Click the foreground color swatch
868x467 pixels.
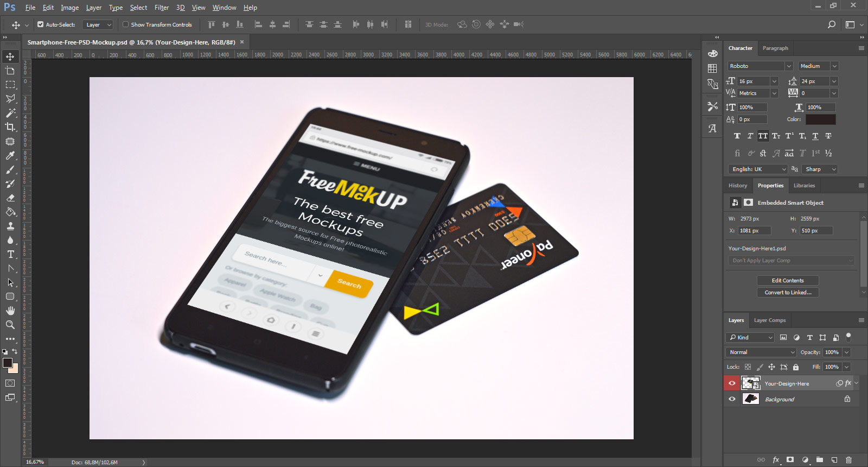point(8,363)
